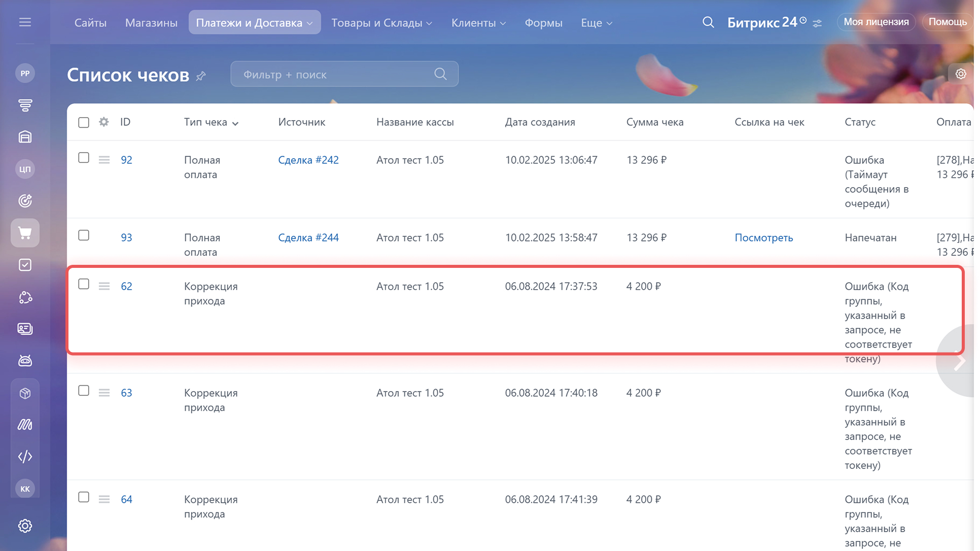Image resolution: width=980 pixels, height=551 pixels.
Task: Expand the Клиенты menu
Action: click(x=478, y=23)
